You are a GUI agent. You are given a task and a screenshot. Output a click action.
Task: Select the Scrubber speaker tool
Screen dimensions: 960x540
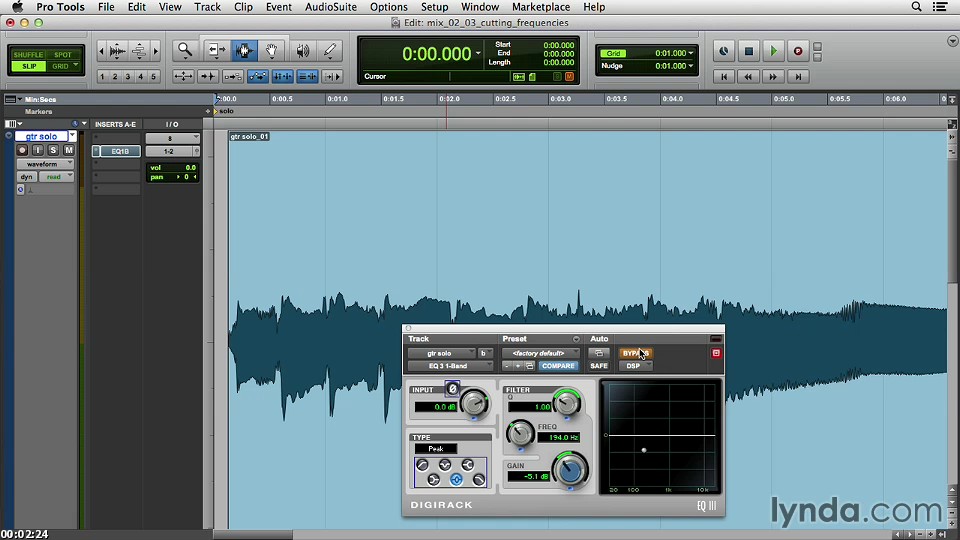tap(302, 50)
